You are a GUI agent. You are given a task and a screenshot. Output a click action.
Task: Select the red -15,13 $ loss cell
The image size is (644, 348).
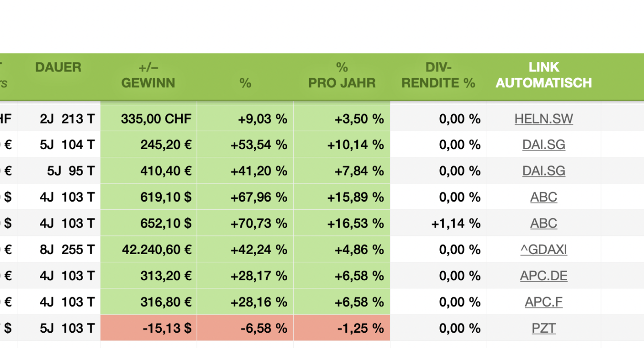(148, 328)
